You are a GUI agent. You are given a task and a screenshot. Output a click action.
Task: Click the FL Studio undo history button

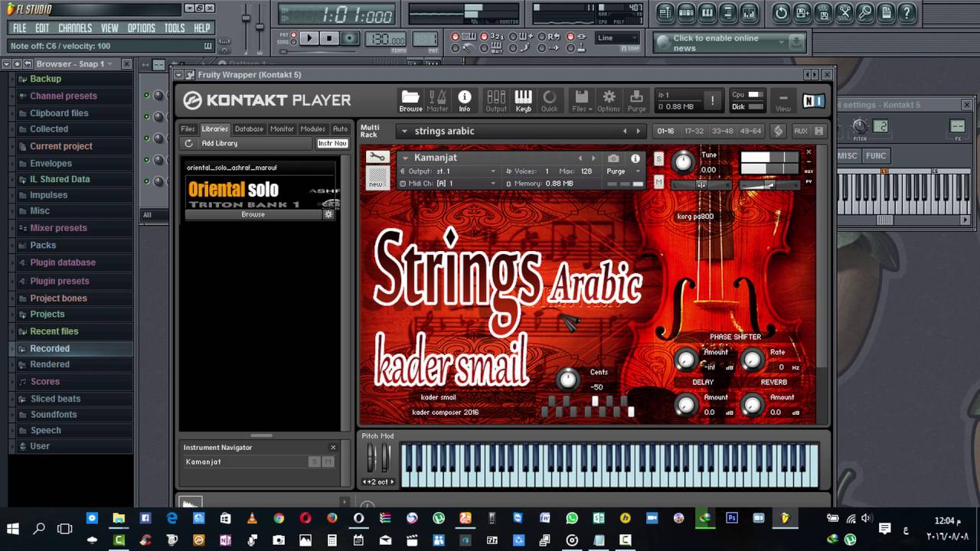coord(781,12)
